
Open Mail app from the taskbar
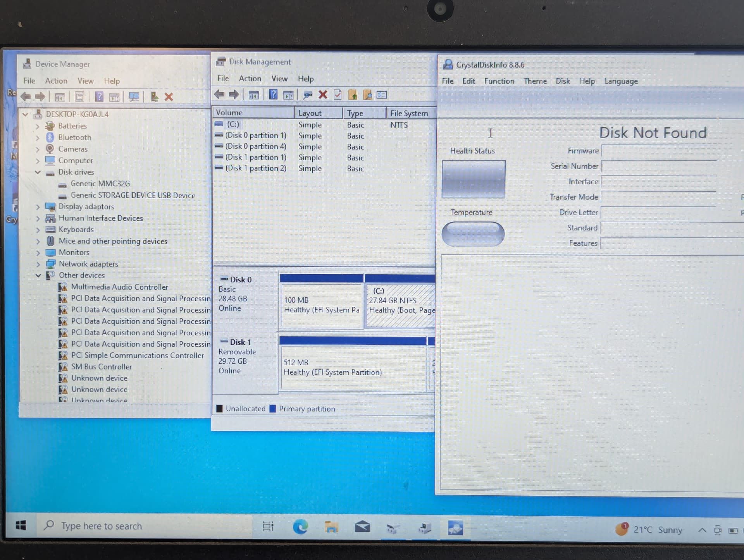pyautogui.click(x=362, y=527)
